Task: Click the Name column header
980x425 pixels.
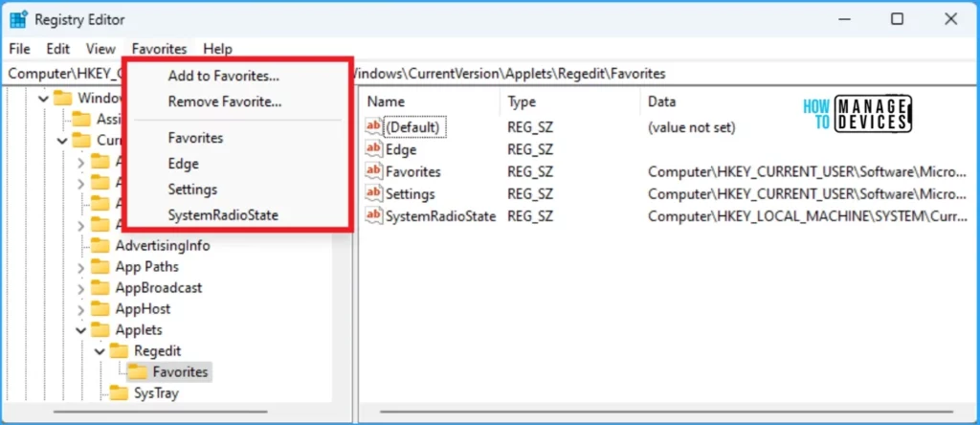Action: coord(386,101)
